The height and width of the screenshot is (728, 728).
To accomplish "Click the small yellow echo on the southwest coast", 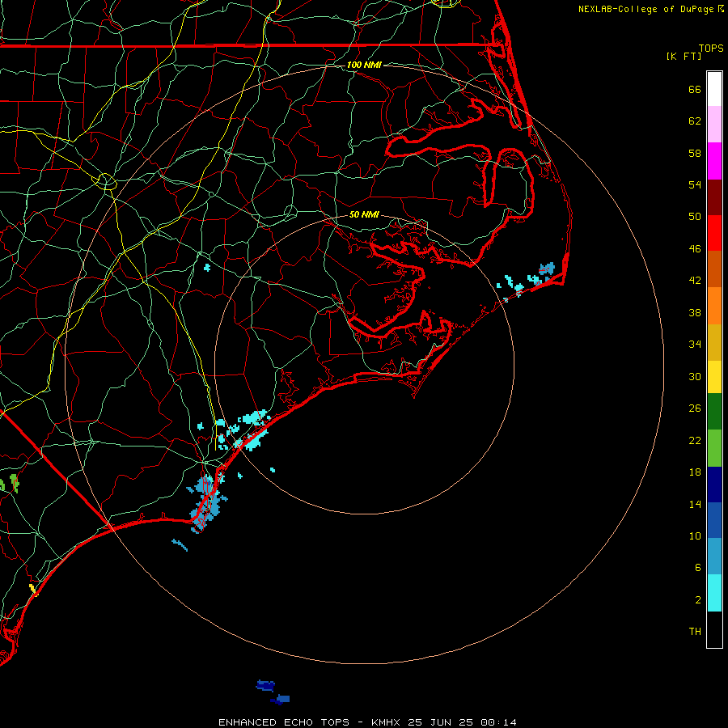I will pos(33,590).
